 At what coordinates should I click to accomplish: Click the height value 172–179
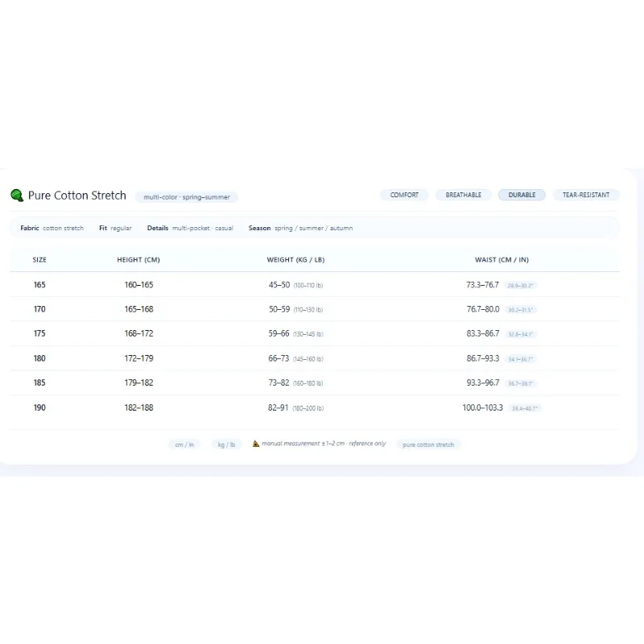(x=138, y=358)
